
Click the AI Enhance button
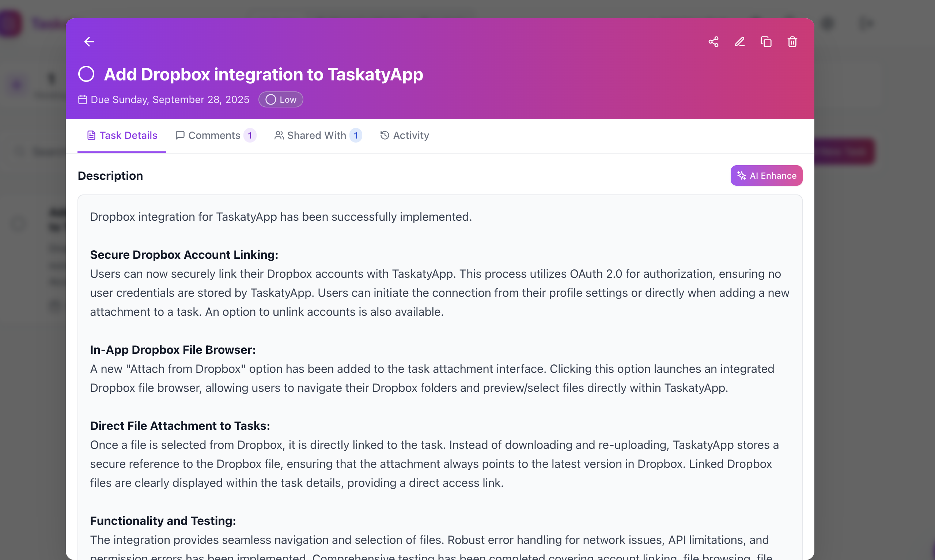point(766,175)
